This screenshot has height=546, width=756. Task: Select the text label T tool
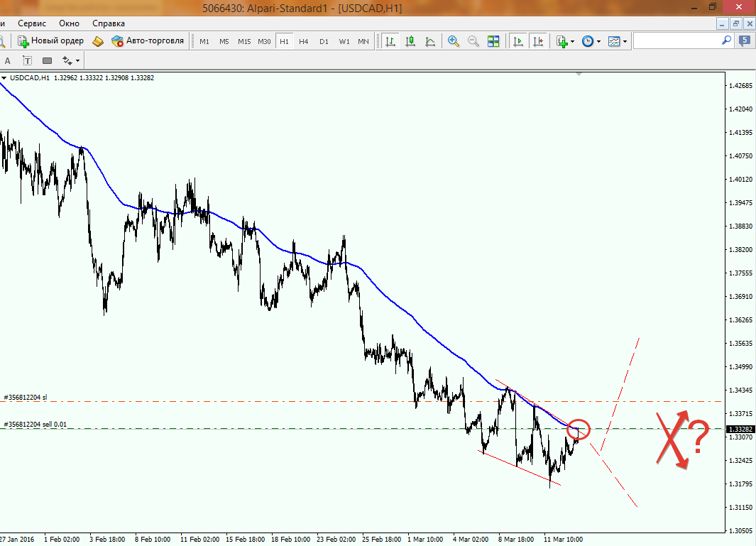(x=28, y=61)
